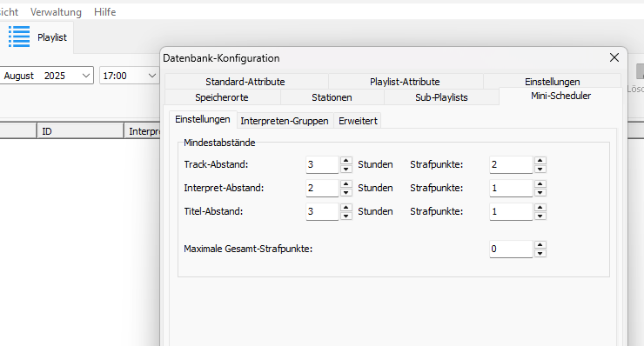The height and width of the screenshot is (346, 644).
Task: Increase Titel-Abstand hours value
Action: [345, 207]
